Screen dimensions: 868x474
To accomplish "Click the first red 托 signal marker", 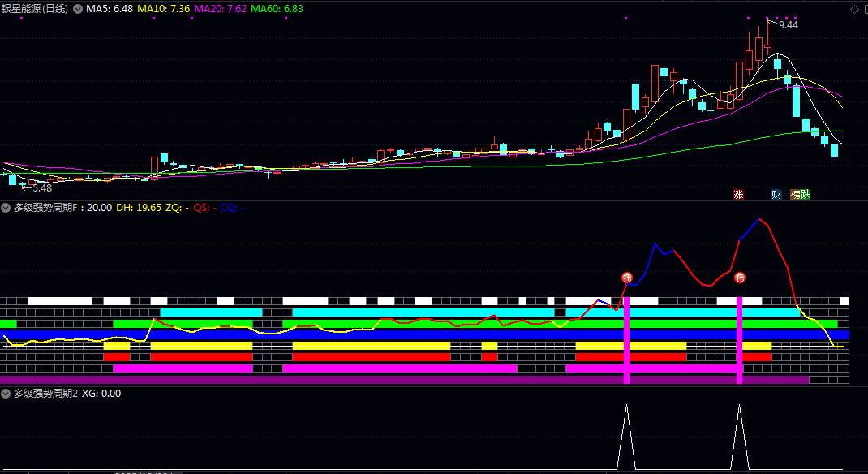I will 627,278.
